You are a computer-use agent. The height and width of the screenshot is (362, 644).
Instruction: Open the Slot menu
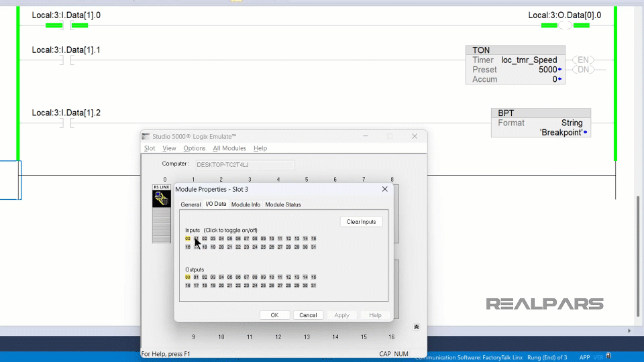[150, 148]
